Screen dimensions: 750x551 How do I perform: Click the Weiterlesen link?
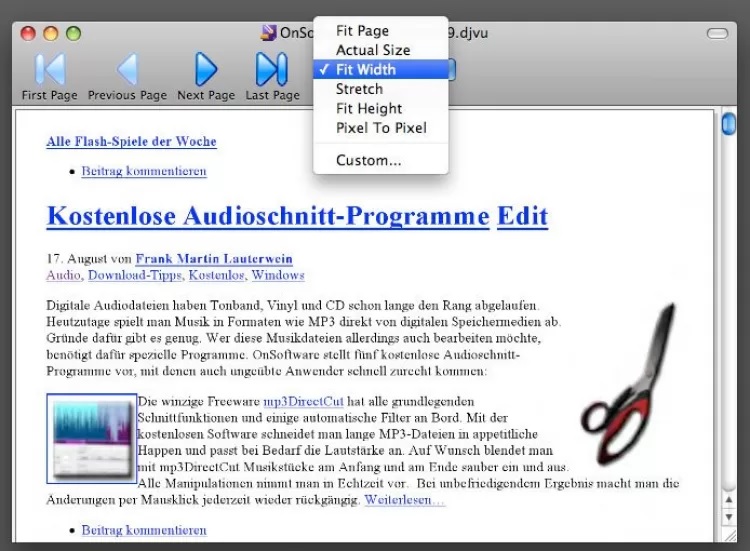[x=405, y=500]
